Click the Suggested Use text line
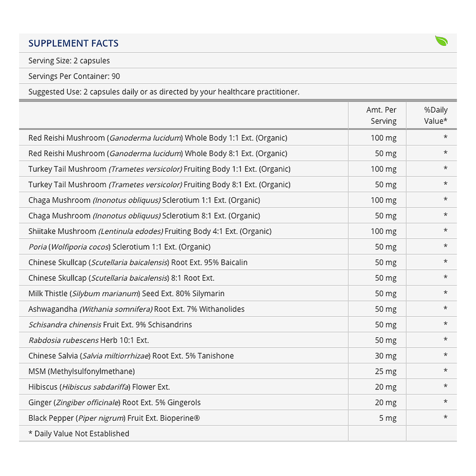The height and width of the screenshot is (476, 476). coord(164,92)
